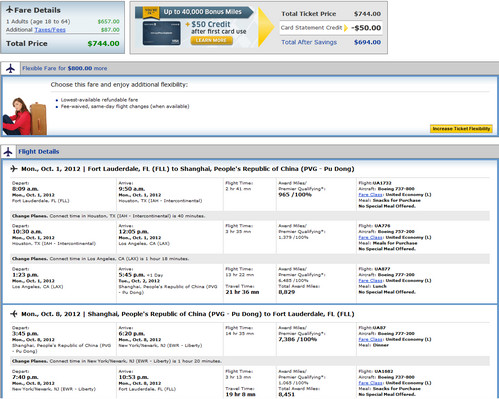Open Fare Class link for flight UA87
The height and width of the screenshot is (399, 499).
pyautogui.click(x=371, y=339)
